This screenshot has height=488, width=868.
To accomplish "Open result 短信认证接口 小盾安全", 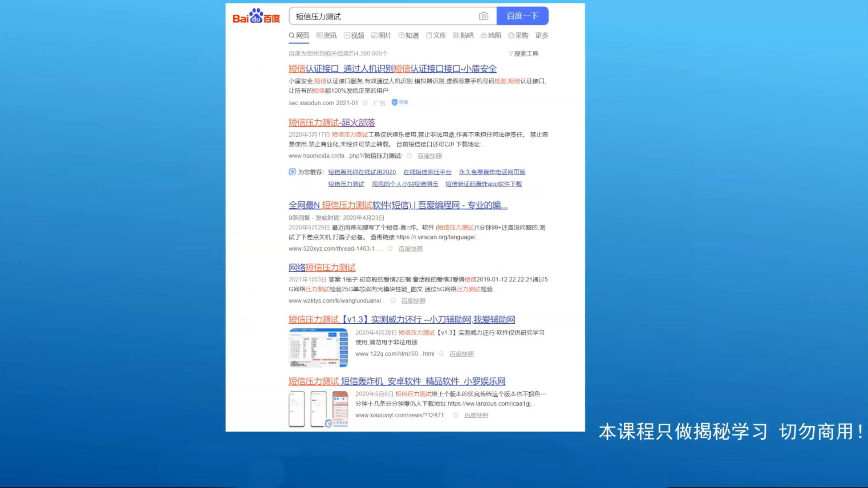I will pos(393,69).
